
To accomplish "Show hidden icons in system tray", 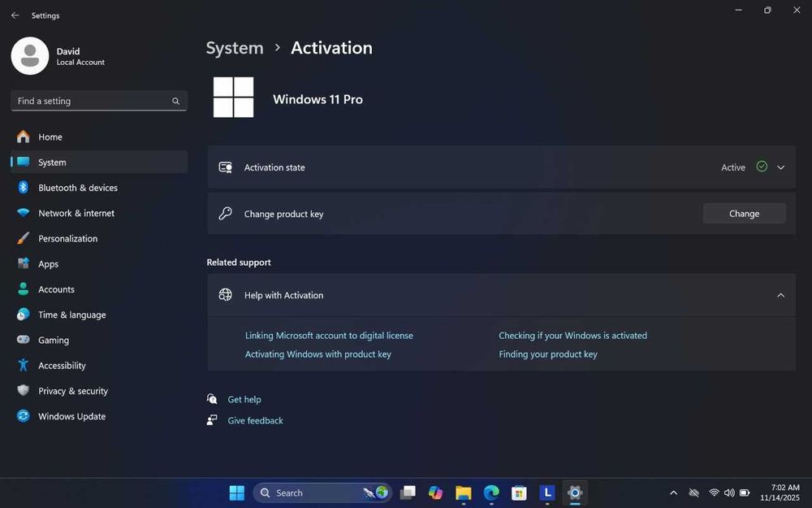I will (674, 493).
